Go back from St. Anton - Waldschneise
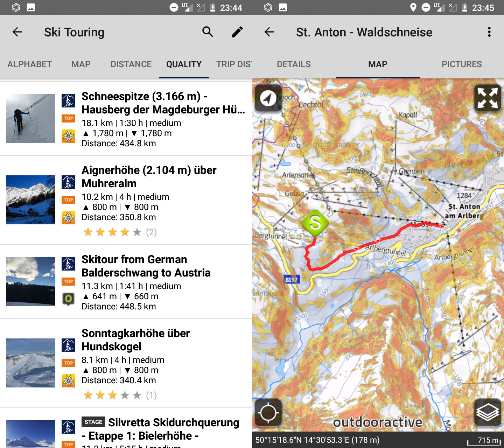This screenshot has height=448, width=504. click(269, 32)
